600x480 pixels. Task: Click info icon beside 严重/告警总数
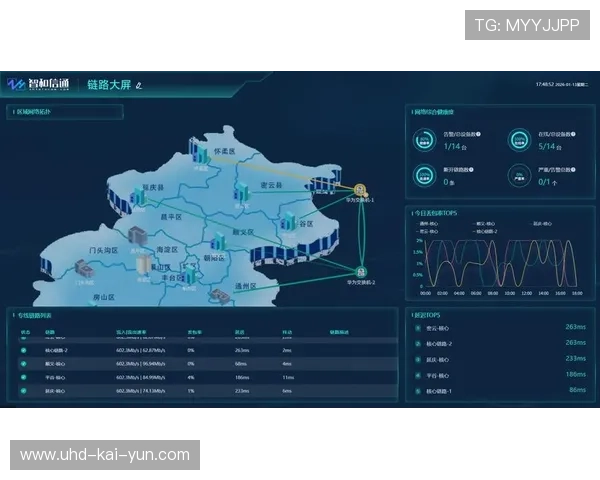pos(573,170)
